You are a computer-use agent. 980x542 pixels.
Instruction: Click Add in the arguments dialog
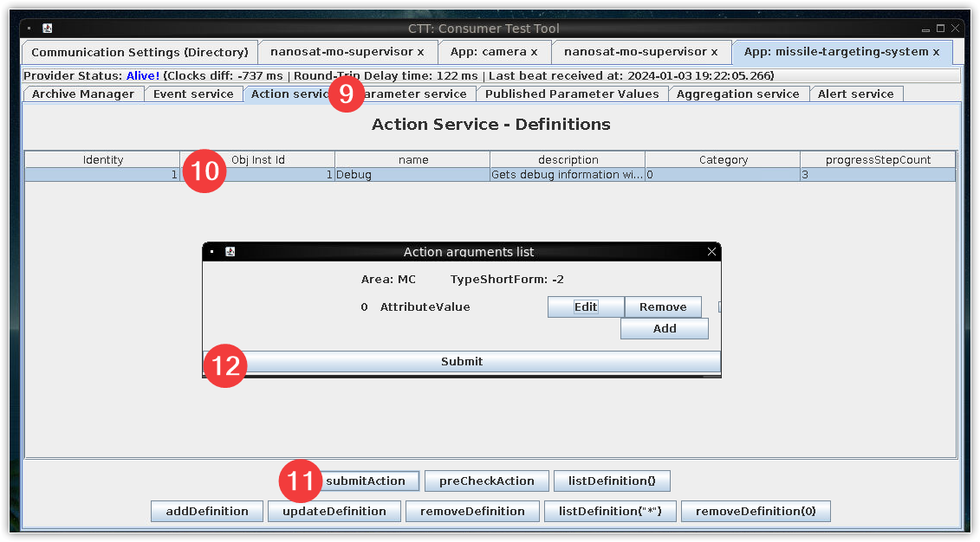tap(665, 328)
